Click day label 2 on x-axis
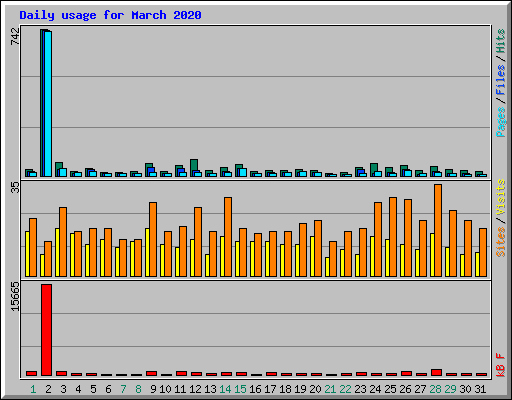512x400 pixels. pyautogui.click(x=48, y=389)
